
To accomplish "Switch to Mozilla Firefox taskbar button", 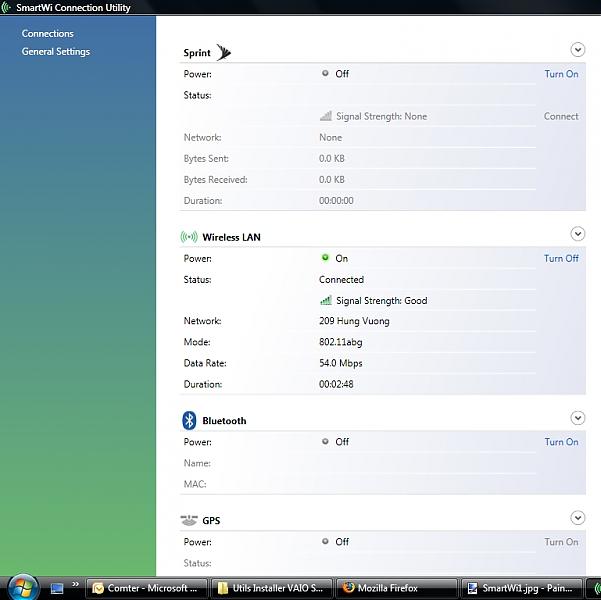I will click(395, 588).
